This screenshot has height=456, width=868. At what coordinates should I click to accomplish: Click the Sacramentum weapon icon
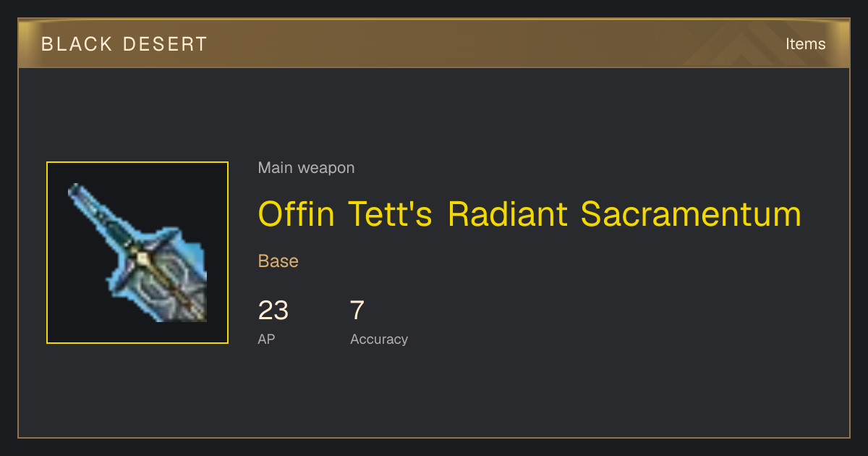point(137,253)
